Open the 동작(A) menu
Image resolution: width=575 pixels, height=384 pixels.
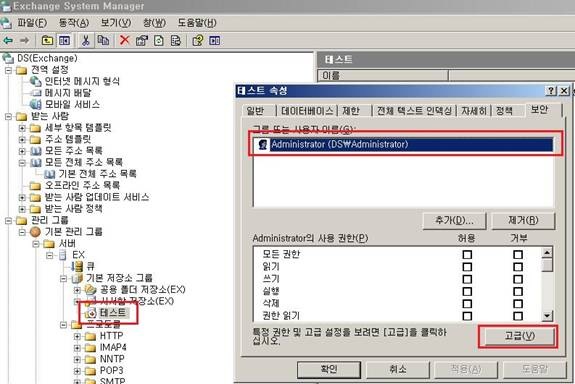coord(74,23)
